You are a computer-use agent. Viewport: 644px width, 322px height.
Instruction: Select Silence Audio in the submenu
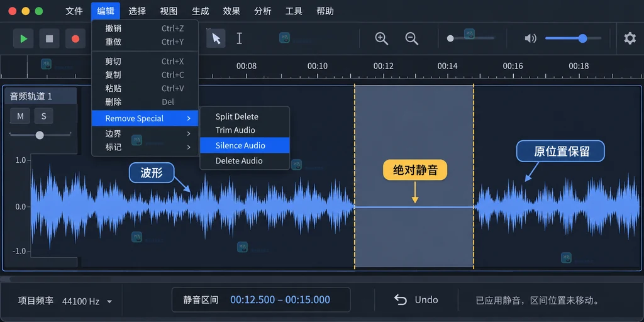tap(245, 145)
